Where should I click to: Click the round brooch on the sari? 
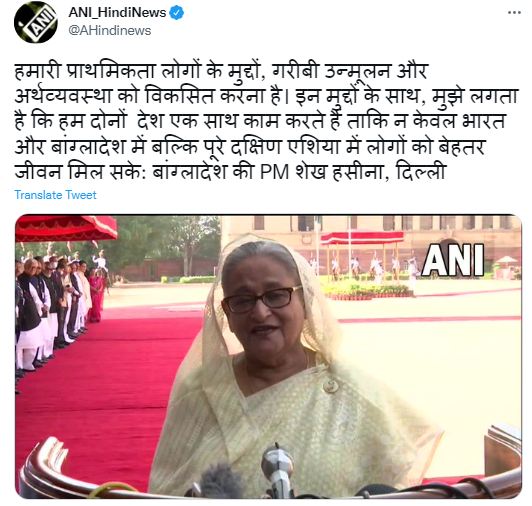(x=331, y=386)
